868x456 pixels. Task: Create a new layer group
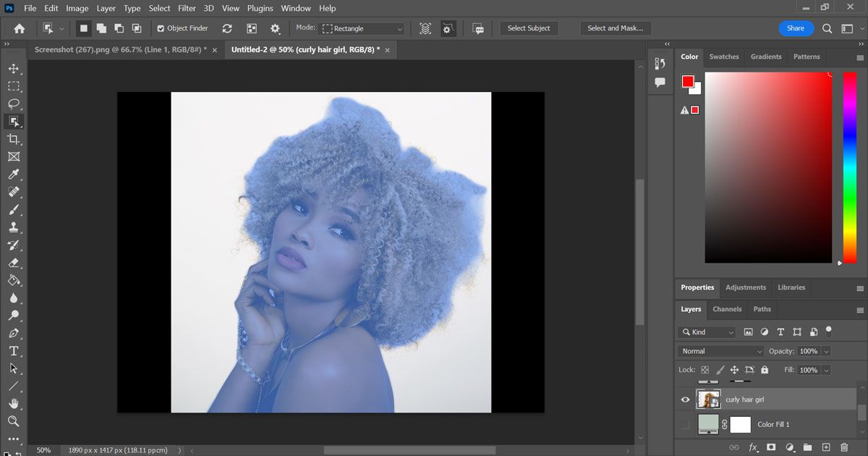[x=808, y=447]
